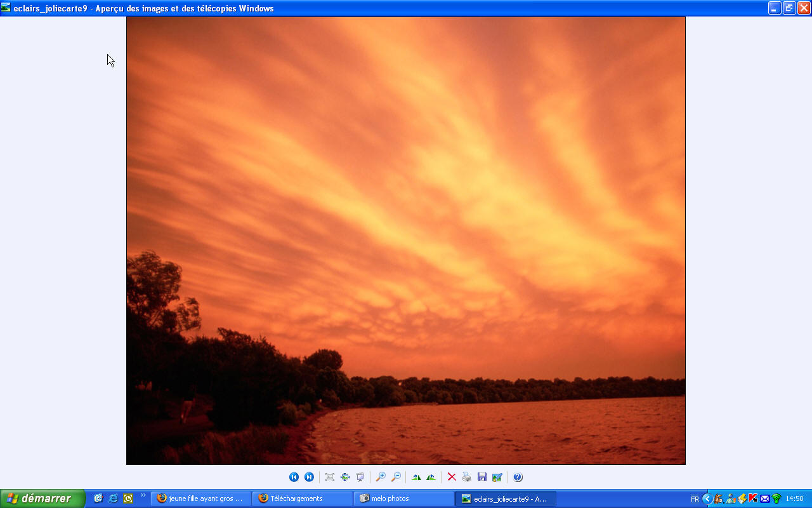The image size is (812, 508).
Task: Print the current image
Action: (467, 477)
